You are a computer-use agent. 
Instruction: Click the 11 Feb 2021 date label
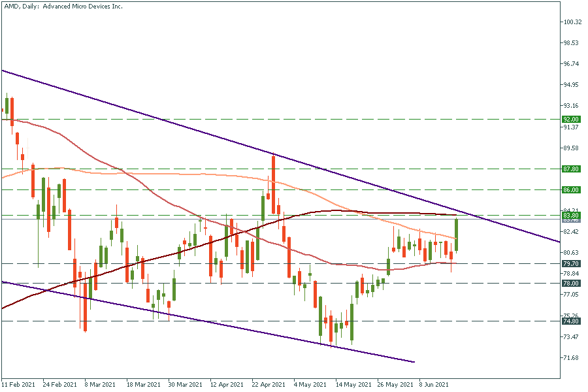click(x=18, y=385)
